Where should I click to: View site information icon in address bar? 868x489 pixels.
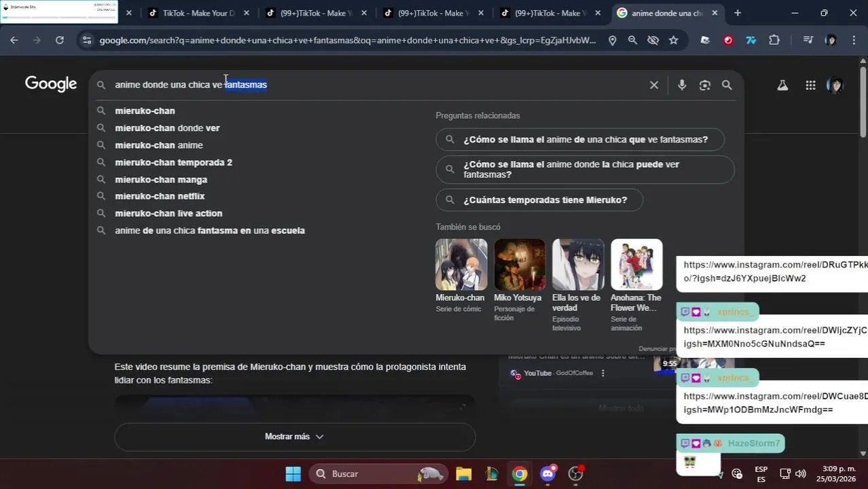pyautogui.click(x=86, y=40)
